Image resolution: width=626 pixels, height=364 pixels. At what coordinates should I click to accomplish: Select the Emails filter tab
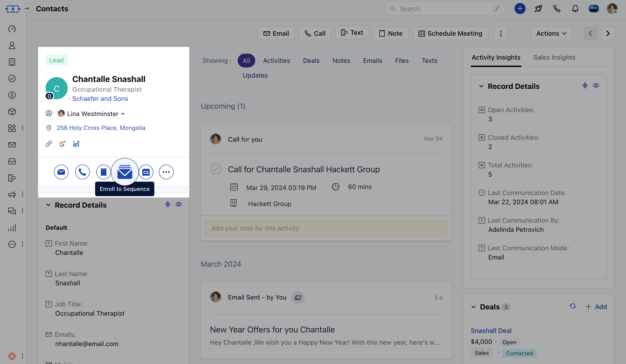[373, 61]
